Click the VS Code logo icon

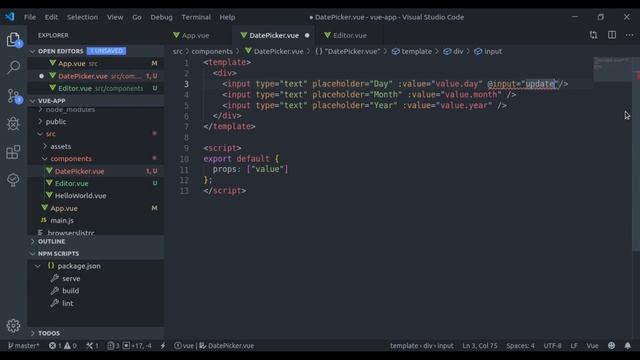tap(10, 17)
